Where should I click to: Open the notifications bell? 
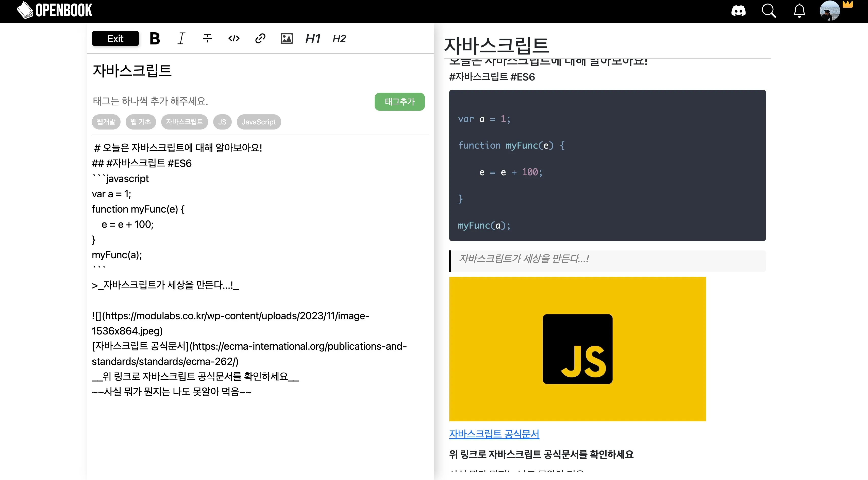click(799, 11)
